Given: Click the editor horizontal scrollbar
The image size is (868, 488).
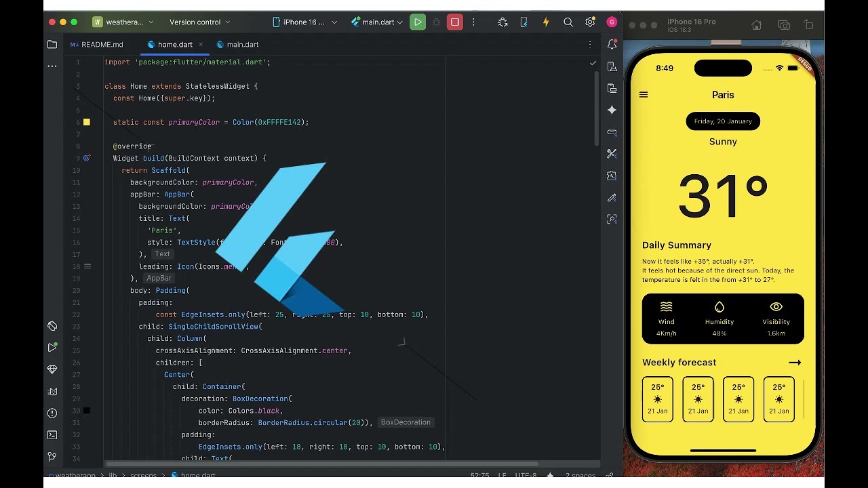Looking at the screenshot, I should (322, 464).
